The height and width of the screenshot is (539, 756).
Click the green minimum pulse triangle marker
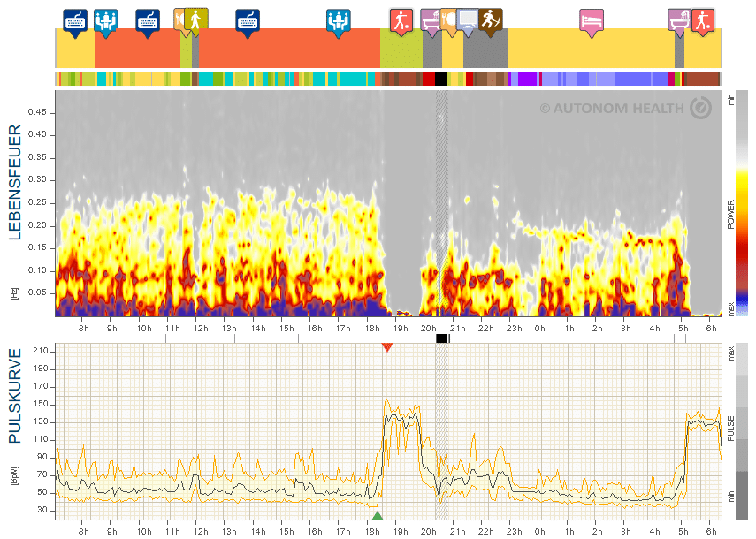point(377,516)
